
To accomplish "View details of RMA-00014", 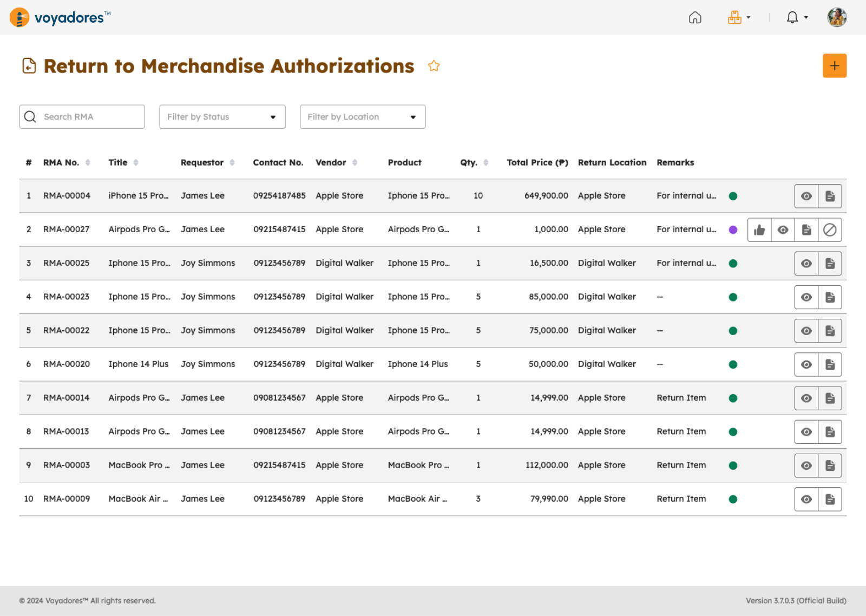I will coord(806,398).
